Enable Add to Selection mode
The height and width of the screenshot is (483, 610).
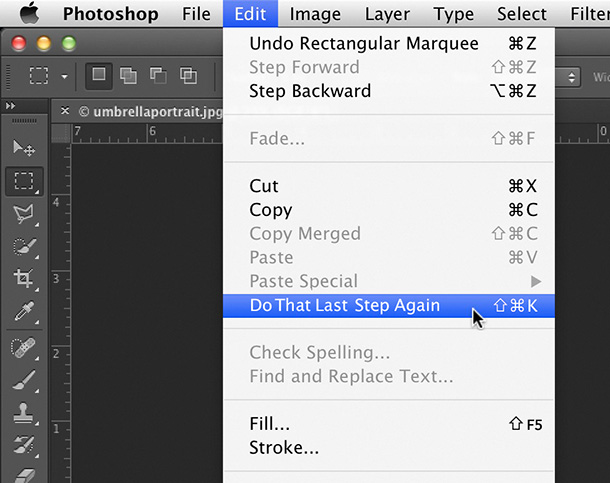(x=128, y=75)
